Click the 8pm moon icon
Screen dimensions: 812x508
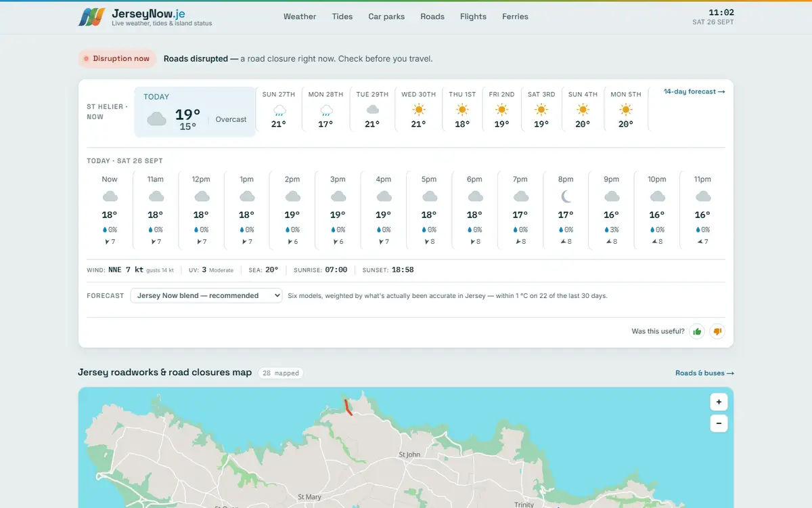tap(566, 196)
